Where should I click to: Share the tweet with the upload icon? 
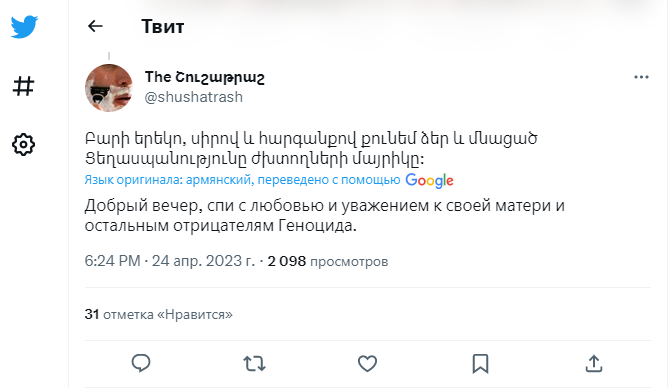[x=593, y=364]
